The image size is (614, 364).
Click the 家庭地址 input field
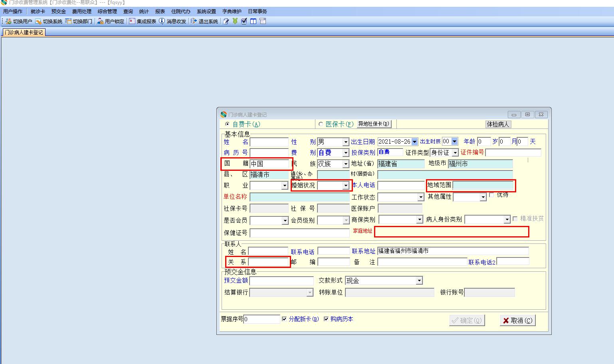point(452,231)
